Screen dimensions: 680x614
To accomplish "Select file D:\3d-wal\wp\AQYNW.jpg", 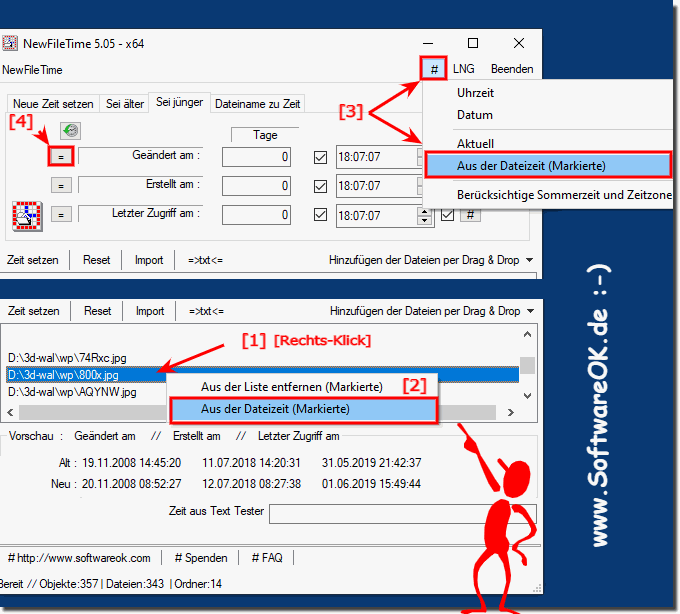I will [72, 392].
